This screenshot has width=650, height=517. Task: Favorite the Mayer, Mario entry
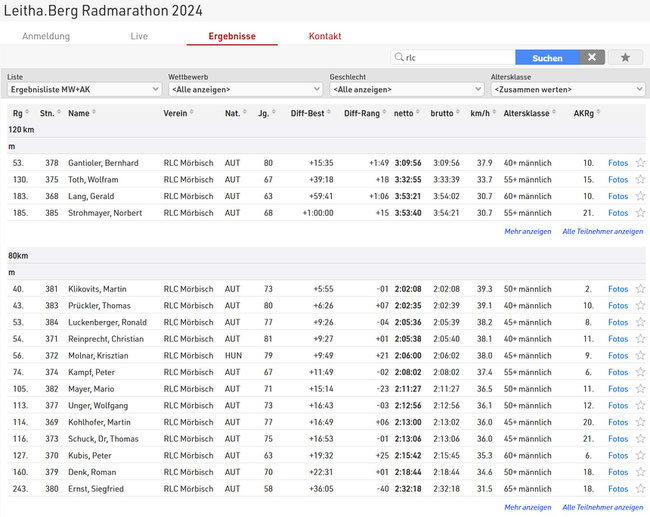click(x=640, y=389)
